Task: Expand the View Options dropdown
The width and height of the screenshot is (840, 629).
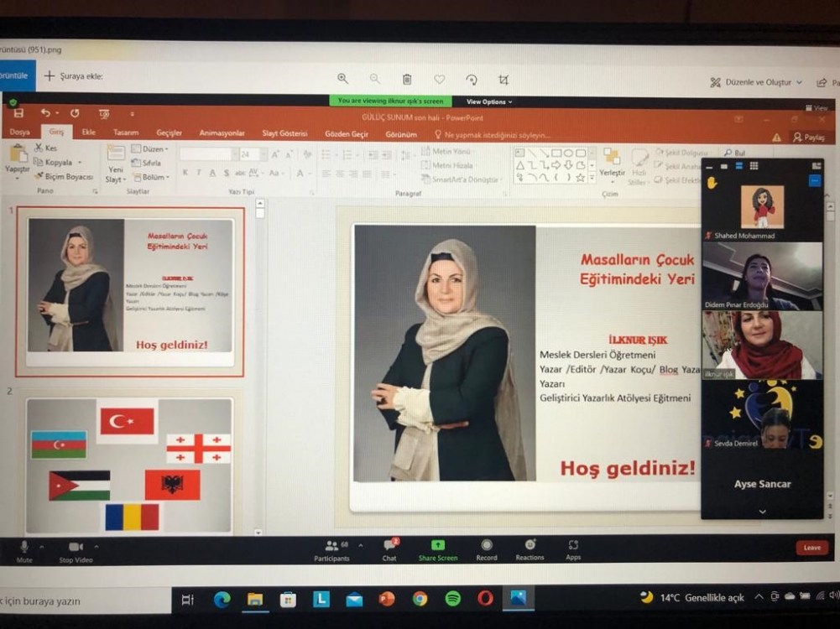Action: (x=488, y=101)
